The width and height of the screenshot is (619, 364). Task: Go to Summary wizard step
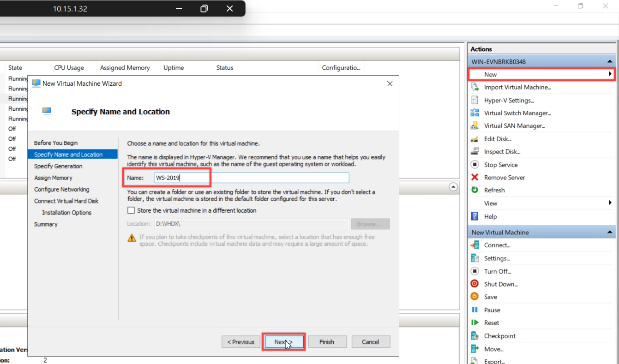[46, 224]
